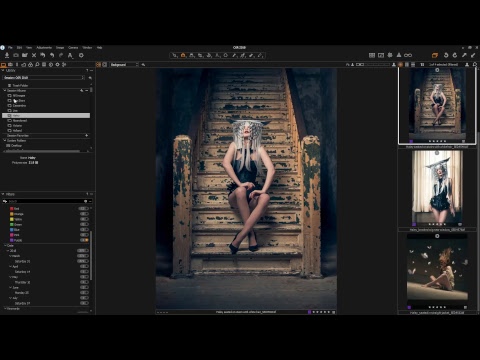Select the All Images album
Viewport: 480px width, 360px height.
tap(19, 96)
